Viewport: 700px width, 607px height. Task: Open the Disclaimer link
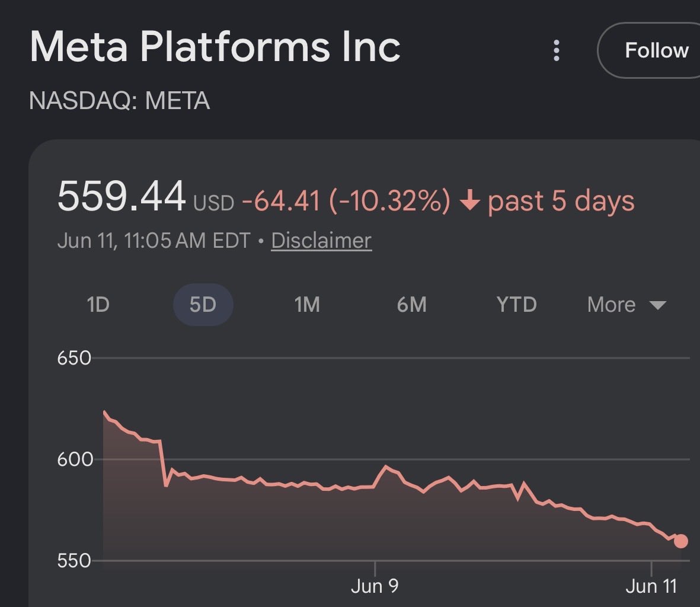pos(321,241)
